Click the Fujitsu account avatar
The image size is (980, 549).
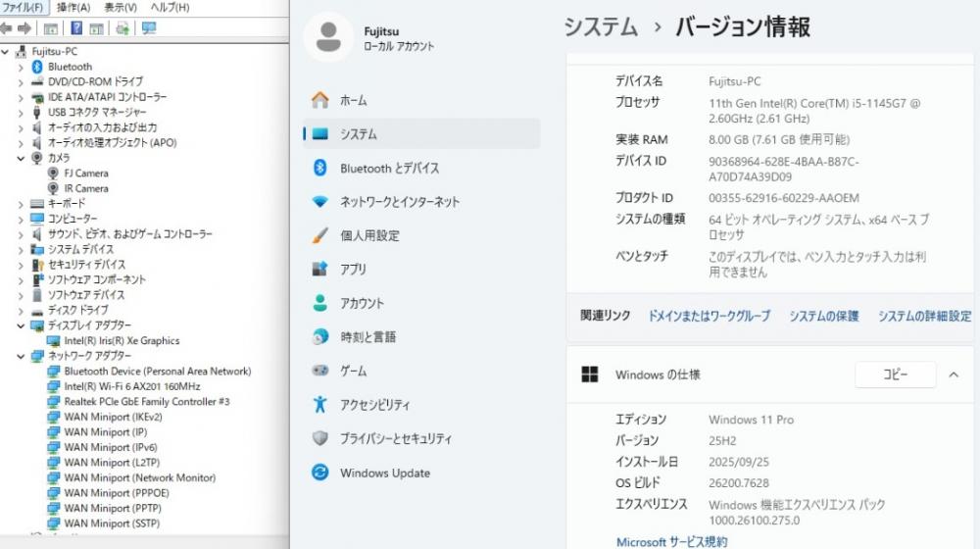point(328,37)
